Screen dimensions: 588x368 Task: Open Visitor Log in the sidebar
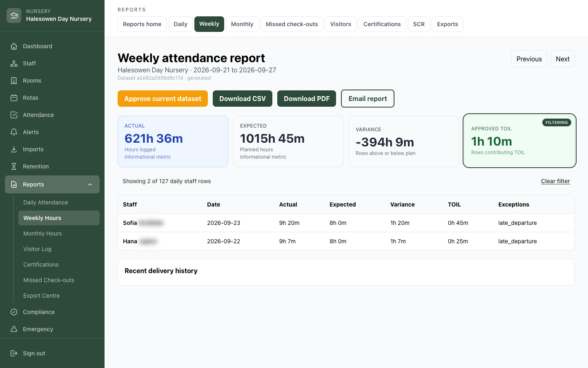pos(59,249)
